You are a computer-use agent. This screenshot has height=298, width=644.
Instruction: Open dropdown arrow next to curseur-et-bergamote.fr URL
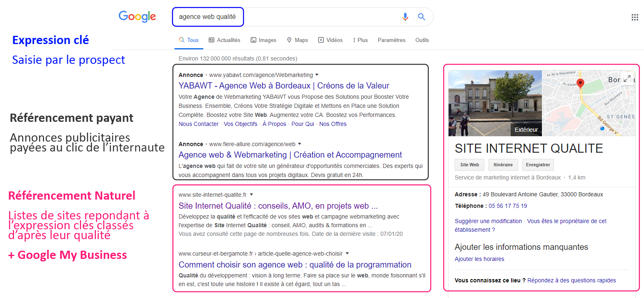[x=347, y=253]
